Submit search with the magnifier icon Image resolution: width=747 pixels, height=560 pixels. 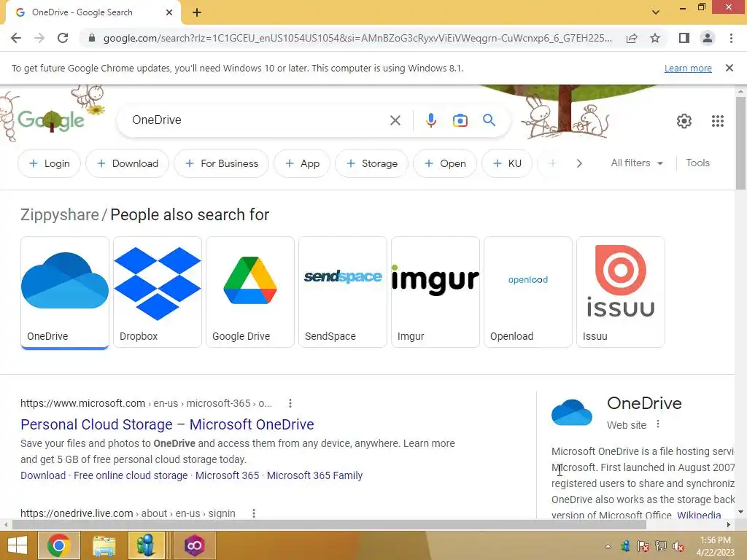click(x=489, y=120)
